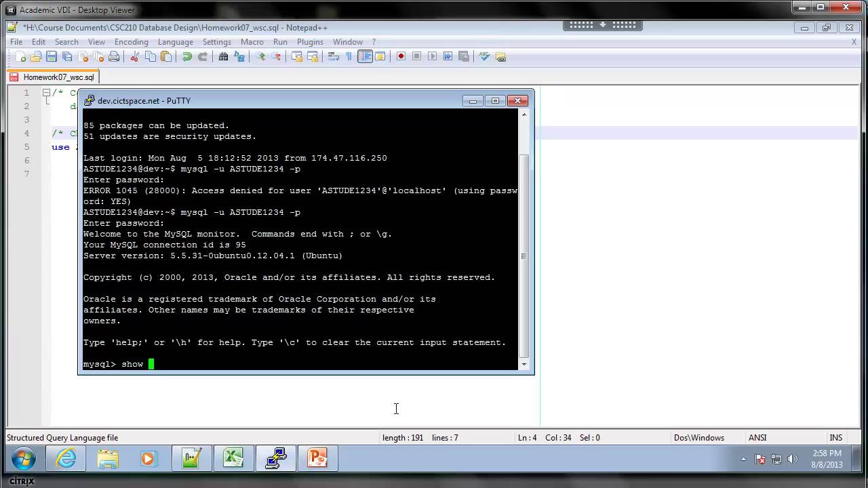Click the Cut scissors icon

(x=134, y=57)
